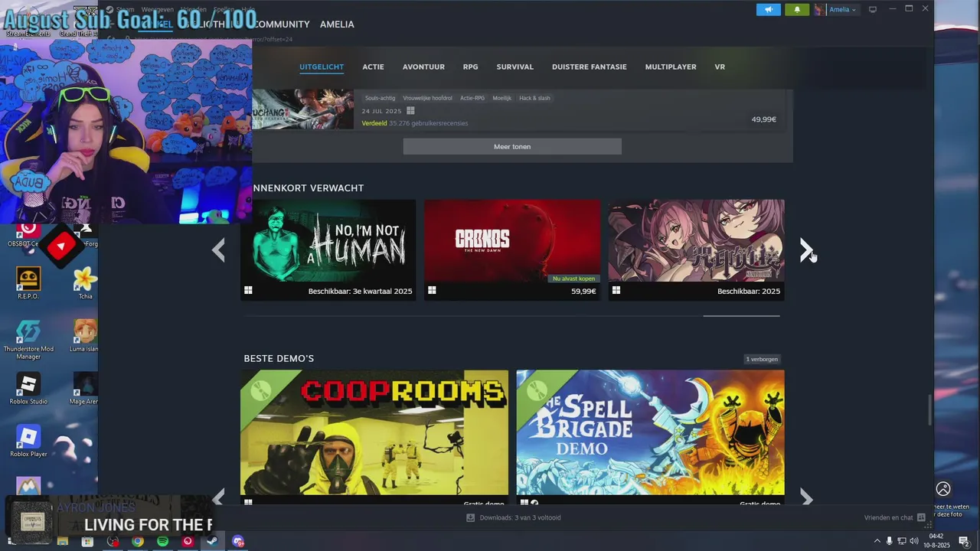
Task: Click the Meer tonen button
Action: [x=512, y=146]
